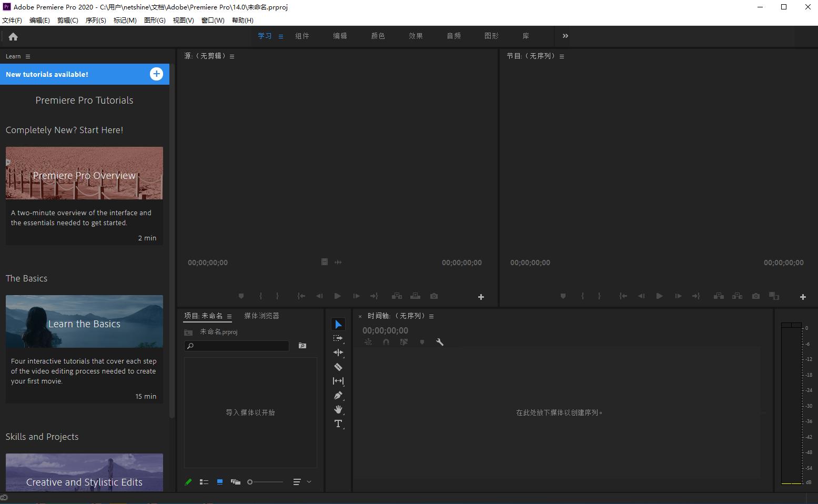This screenshot has height=504, width=818.
Task: Switch to 媒体浏览器 tab
Action: 261,316
